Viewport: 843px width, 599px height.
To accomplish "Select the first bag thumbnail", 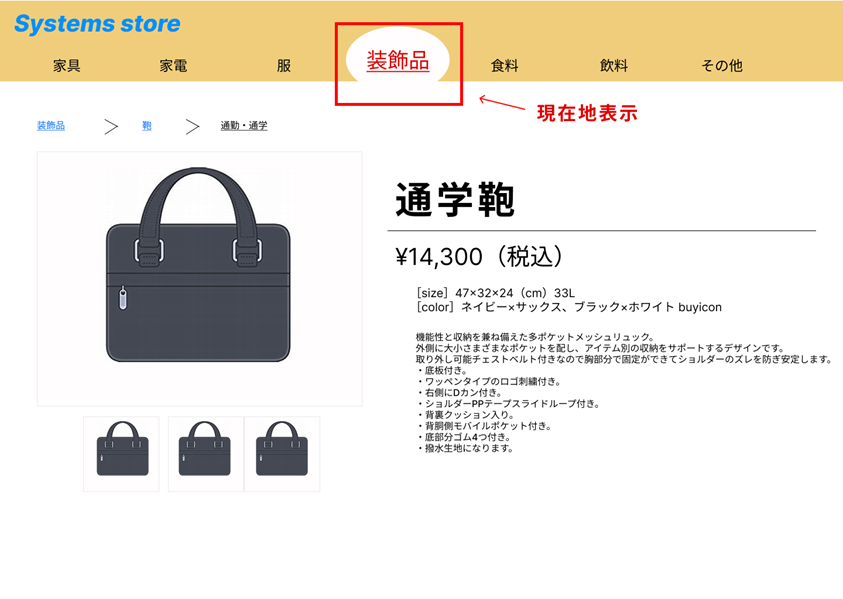I will pyautogui.click(x=122, y=454).
